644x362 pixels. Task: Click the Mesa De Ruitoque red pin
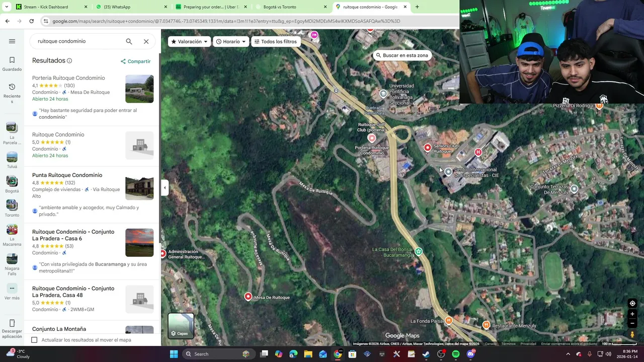click(x=248, y=297)
